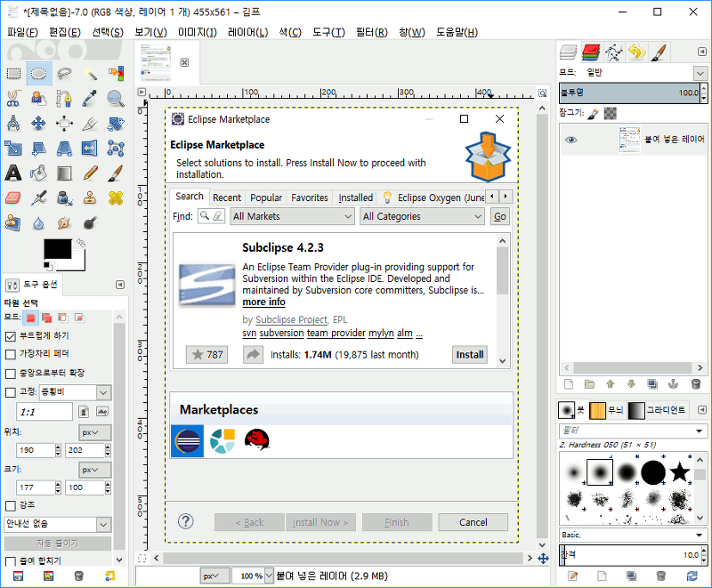The height and width of the screenshot is (588, 712).
Task: Click the black foreground color swatch
Action: click(57, 251)
